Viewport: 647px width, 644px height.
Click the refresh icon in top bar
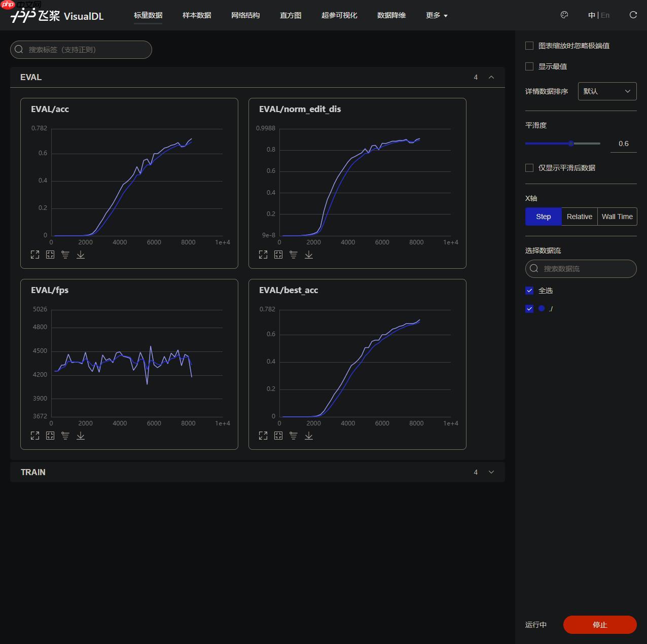[633, 15]
